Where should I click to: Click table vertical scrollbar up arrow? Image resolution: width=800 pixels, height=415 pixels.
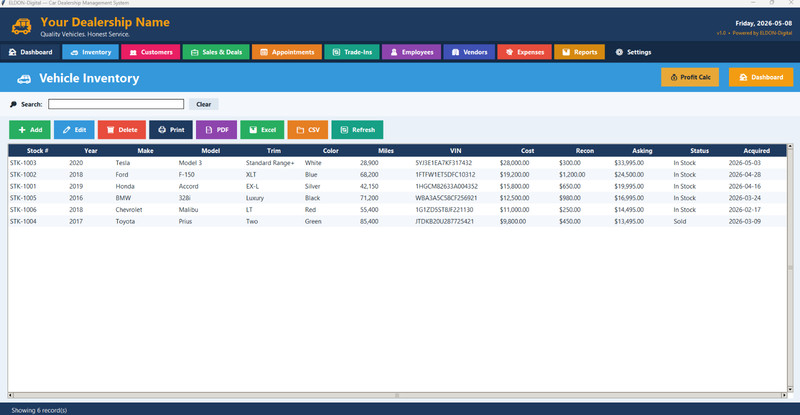[790, 148]
